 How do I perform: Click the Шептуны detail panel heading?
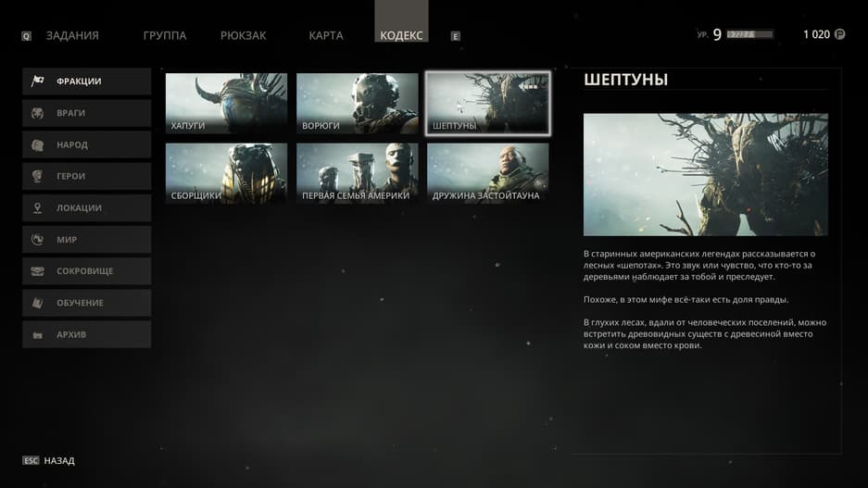(x=626, y=80)
